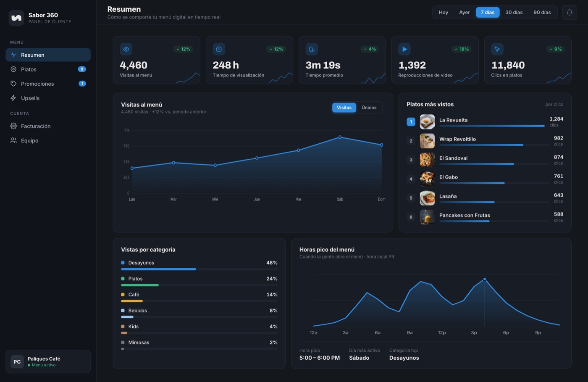Click the eye icon on Visitas al menú card
Image resolution: width=588 pixels, height=382 pixels.
[x=126, y=49]
